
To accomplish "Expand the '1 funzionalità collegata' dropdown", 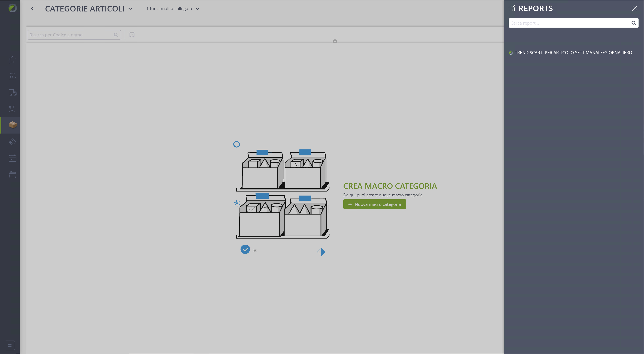I will pyautogui.click(x=173, y=9).
